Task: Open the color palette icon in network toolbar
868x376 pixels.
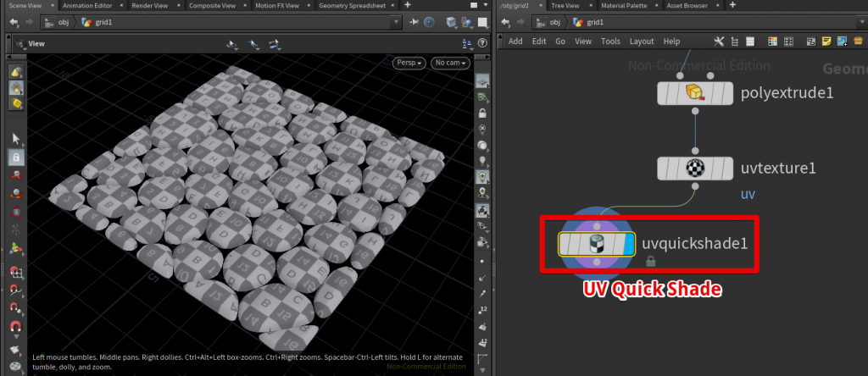Action: click(772, 41)
